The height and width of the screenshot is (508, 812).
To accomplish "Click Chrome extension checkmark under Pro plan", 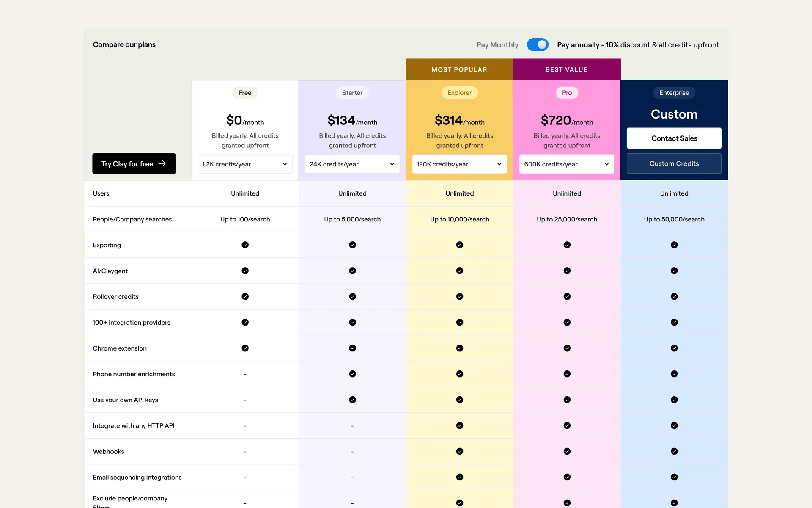I will [x=567, y=348].
